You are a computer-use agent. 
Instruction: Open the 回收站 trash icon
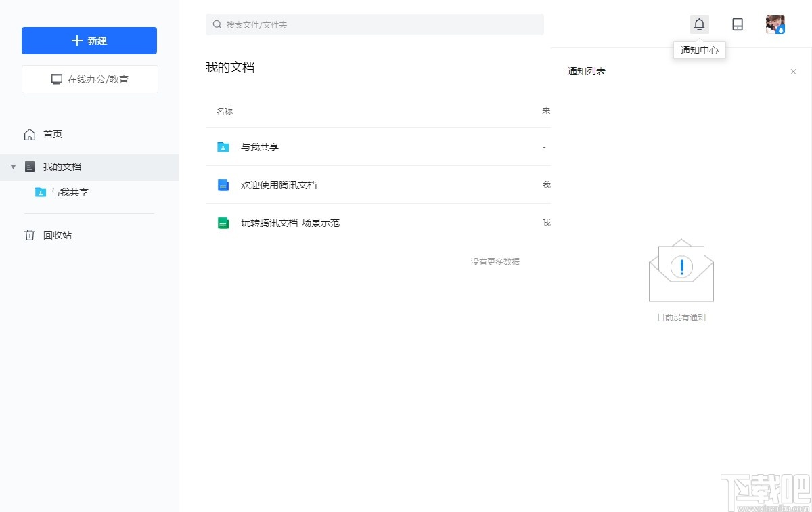coord(30,234)
